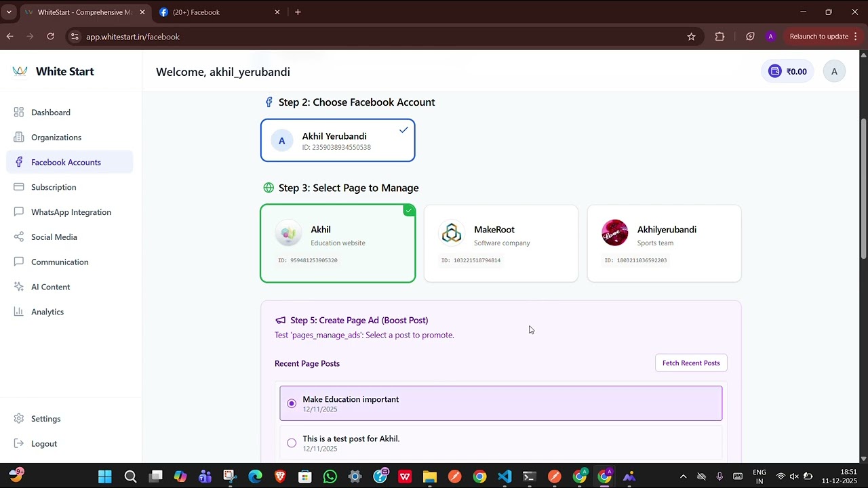Click the volume icon in system tray
Viewport: 868px width, 488px height.
[x=793, y=476]
